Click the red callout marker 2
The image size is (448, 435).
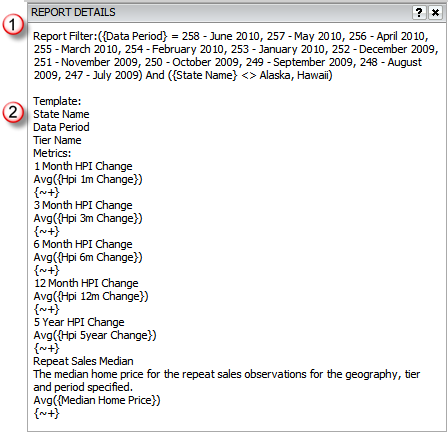point(13,112)
